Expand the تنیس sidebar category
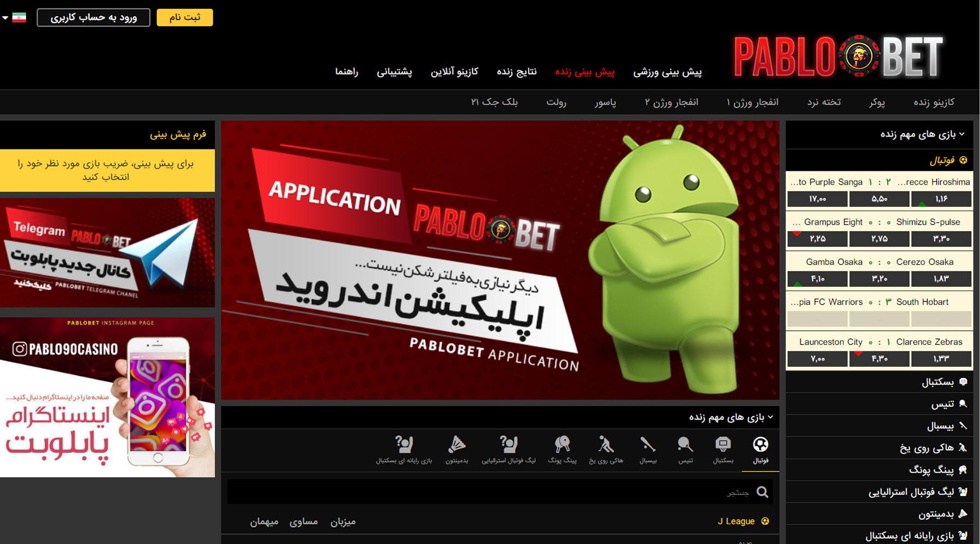This screenshot has width=980, height=544. pos(879,404)
